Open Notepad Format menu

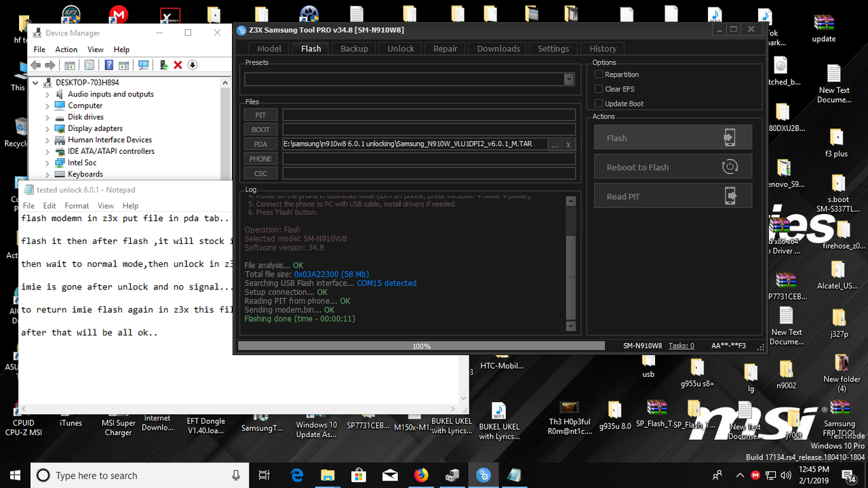(x=77, y=205)
